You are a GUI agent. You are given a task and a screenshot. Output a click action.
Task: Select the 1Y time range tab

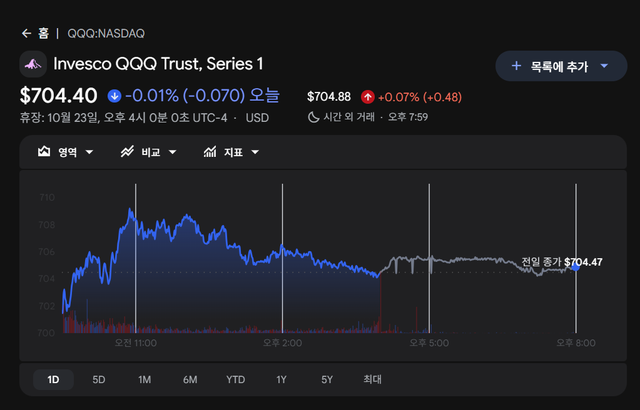pyautogui.click(x=281, y=380)
